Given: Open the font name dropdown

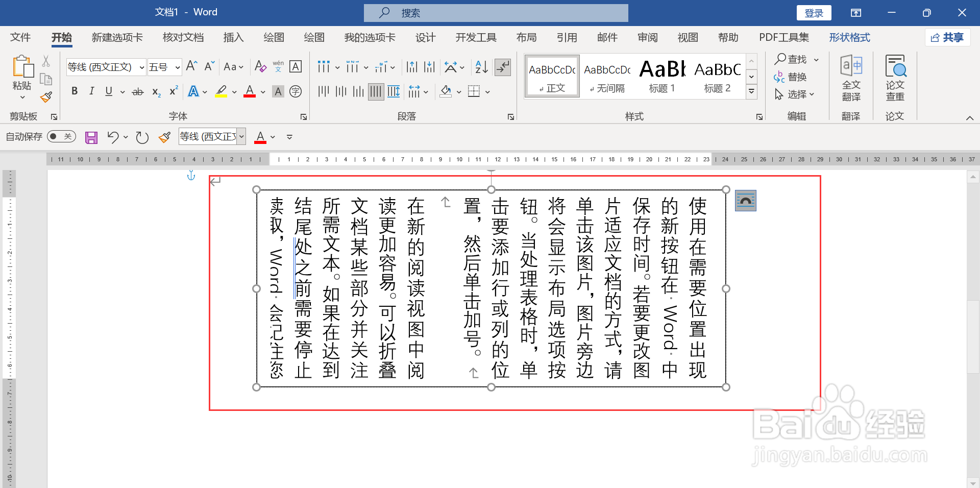Looking at the screenshot, I should point(141,67).
